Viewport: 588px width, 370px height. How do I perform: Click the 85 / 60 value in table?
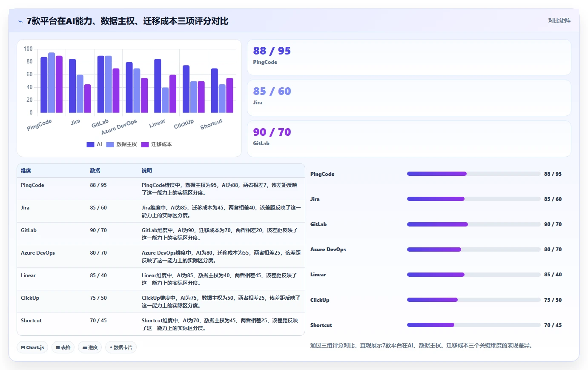pos(98,208)
